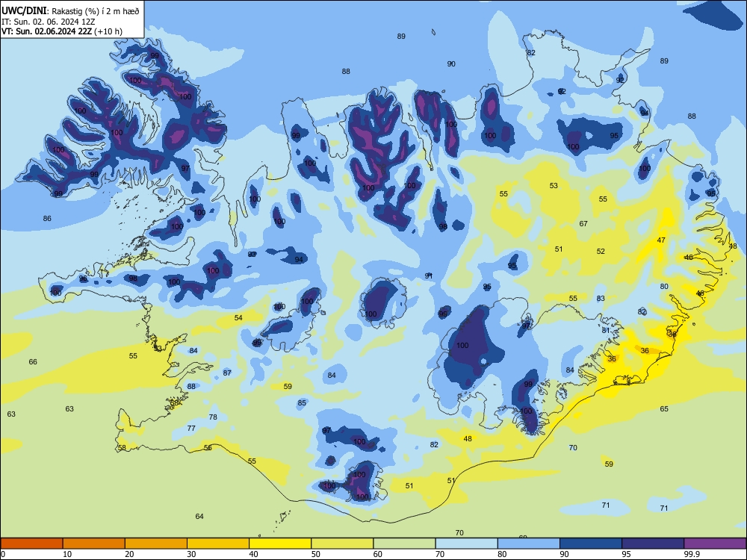This screenshot has width=747, height=560.
Task: Click the map humidity value "86"
Action: coord(47,219)
